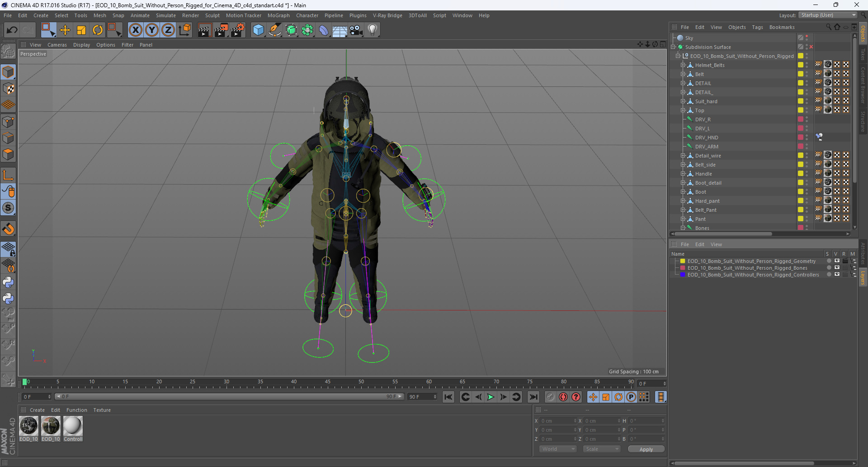Open Edit Render Settings
This screenshot has height=467, width=868.
238,30
